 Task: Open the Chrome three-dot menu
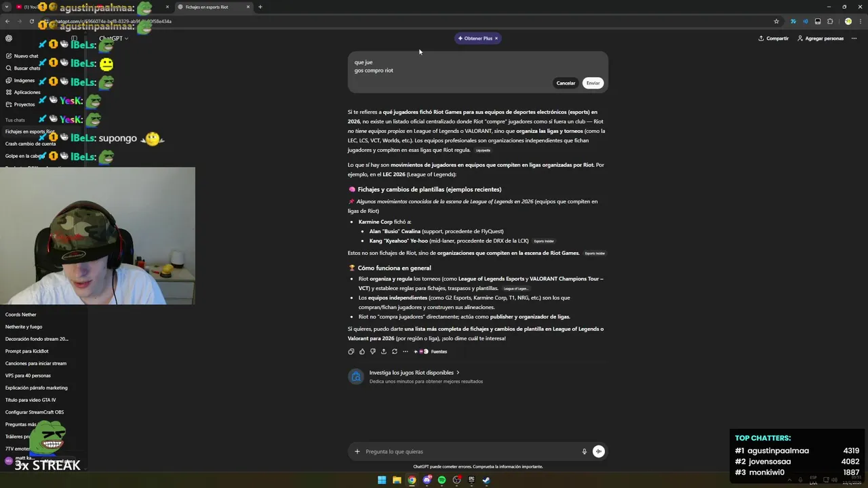(x=860, y=21)
